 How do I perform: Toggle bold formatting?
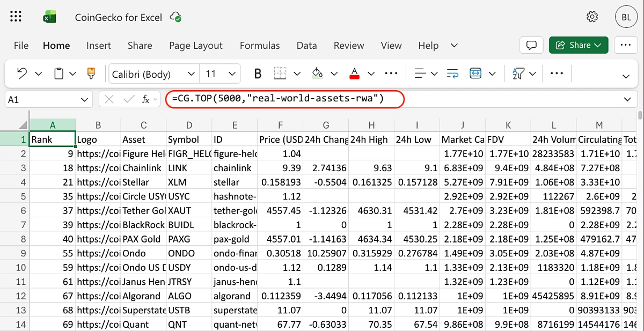[258, 73]
